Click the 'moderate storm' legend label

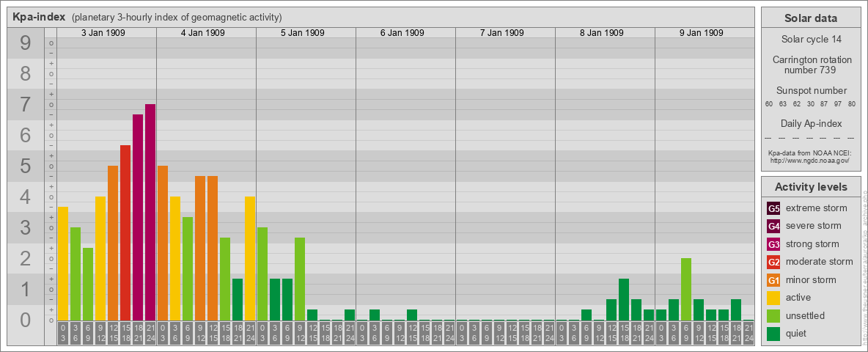click(x=820, y=261)
